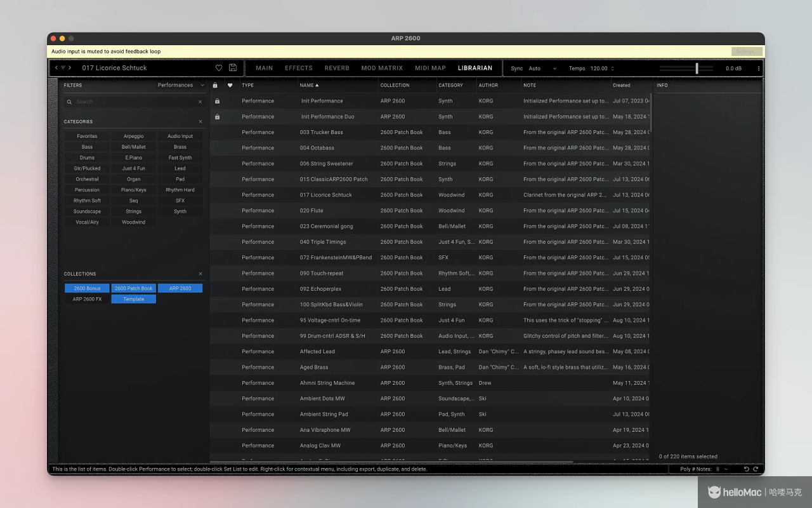812x508 pixels.
Task: Click the Tempo stepper arrows
Action: pyautogui.click(x=612, y=69)
